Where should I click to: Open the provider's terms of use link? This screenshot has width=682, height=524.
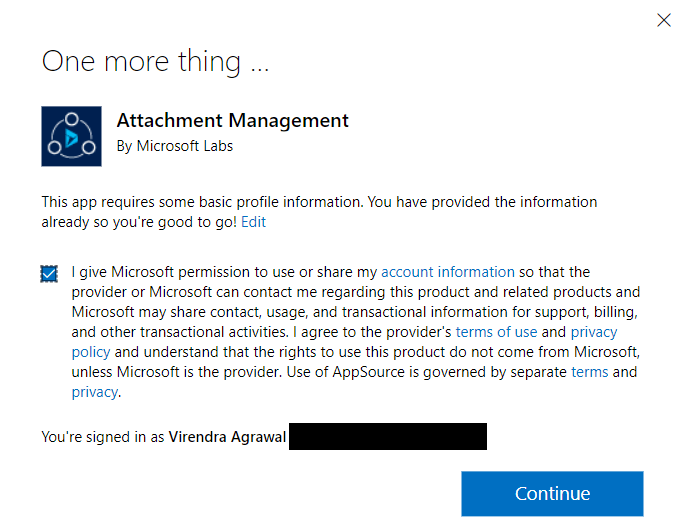pyautogui.click(x=496, y=332)
